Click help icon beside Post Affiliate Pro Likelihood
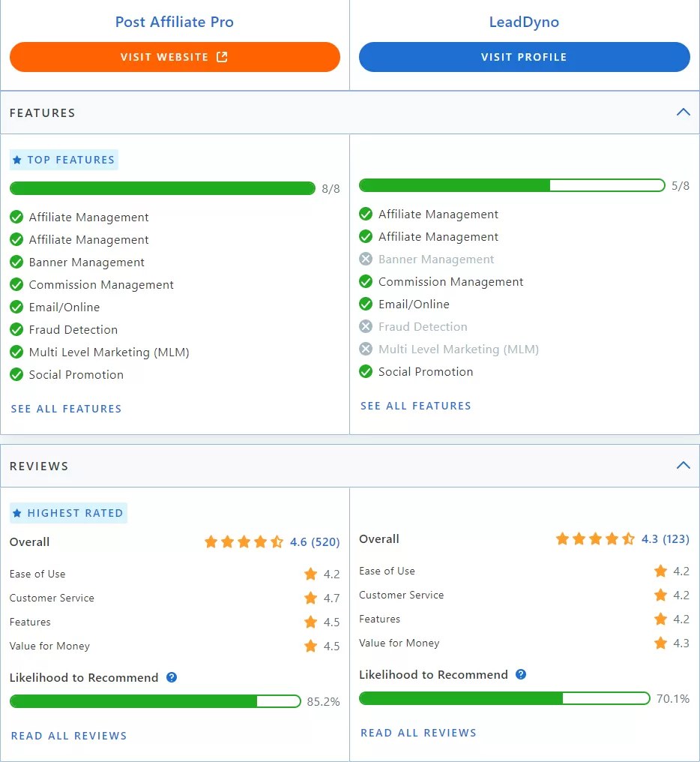 tap(172, 677)
